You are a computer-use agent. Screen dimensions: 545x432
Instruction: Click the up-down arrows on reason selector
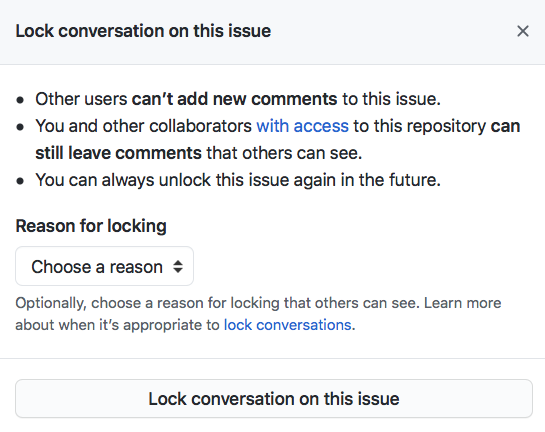point(178,267)
